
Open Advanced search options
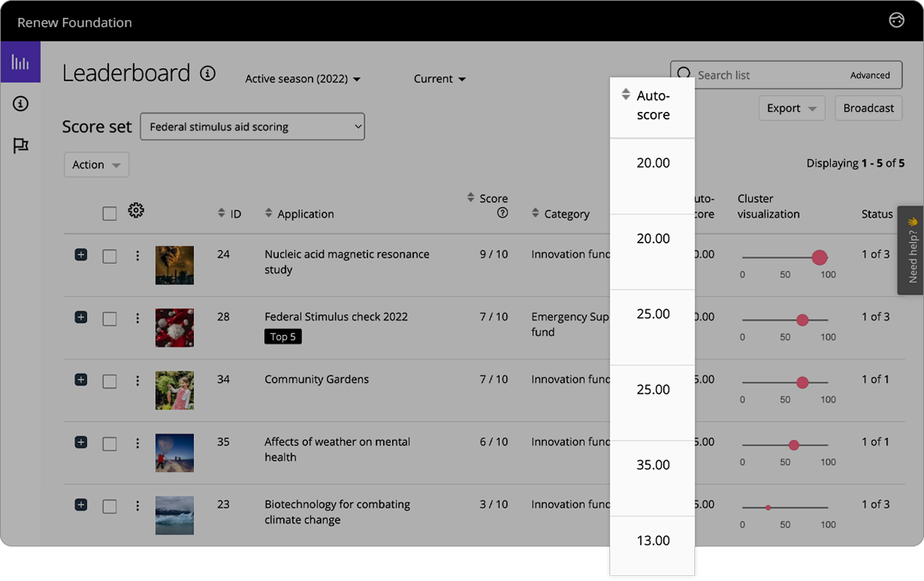click(x=871, y=75)
